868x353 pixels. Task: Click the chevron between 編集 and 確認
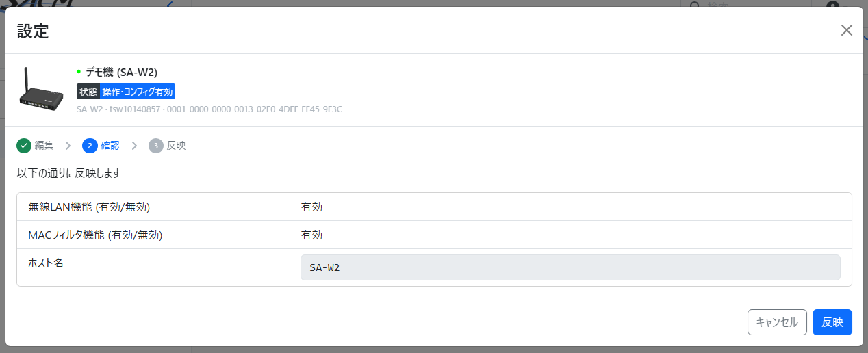[x=68, y=145]
